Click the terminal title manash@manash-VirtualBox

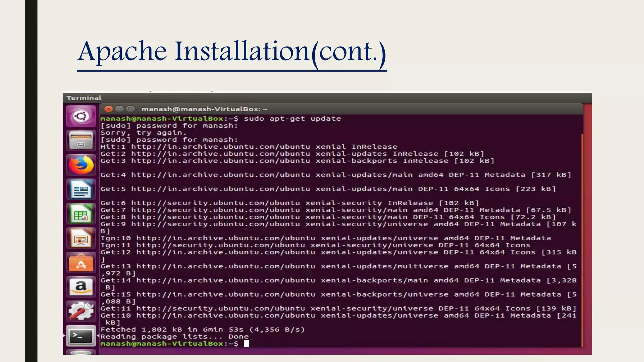[x=204, y=109]
